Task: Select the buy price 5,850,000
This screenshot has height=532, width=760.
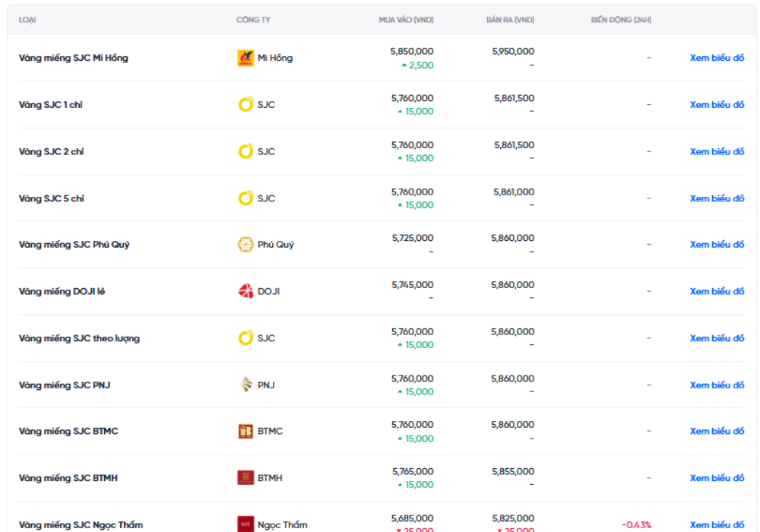Action: (x=412, y=52)
